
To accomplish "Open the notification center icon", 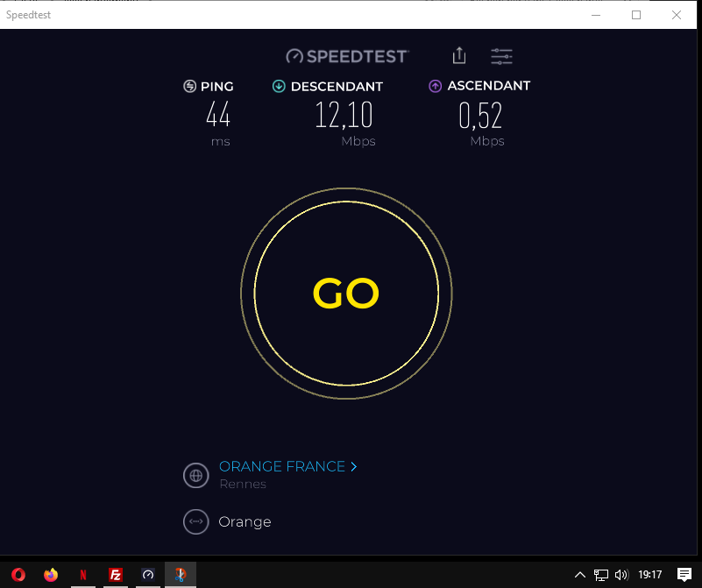I will [684, 575].
